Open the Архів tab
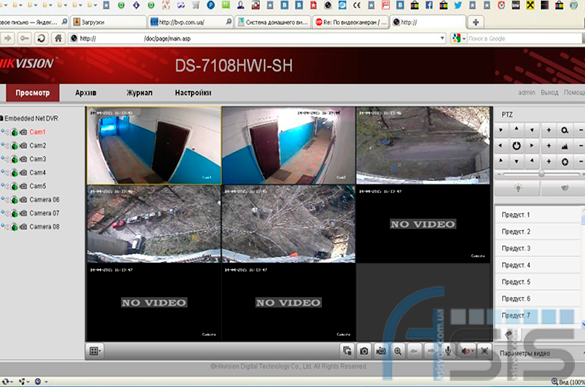 [86, 93]
